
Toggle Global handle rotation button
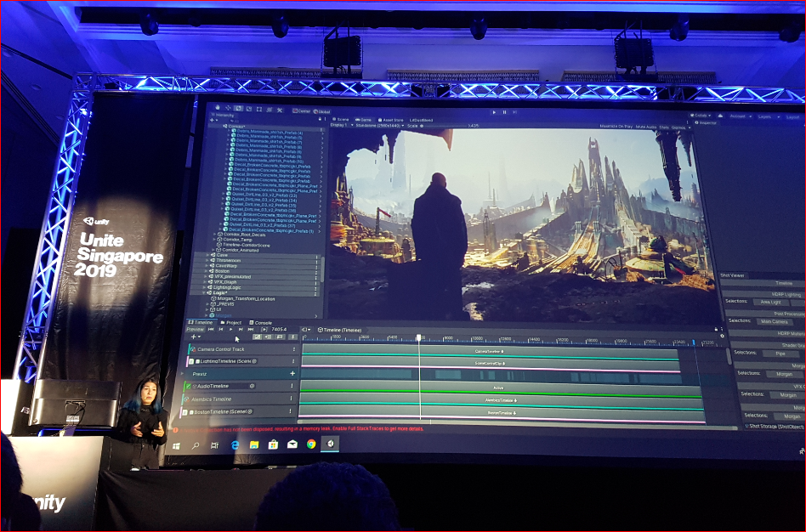click(x=321, y=111)
